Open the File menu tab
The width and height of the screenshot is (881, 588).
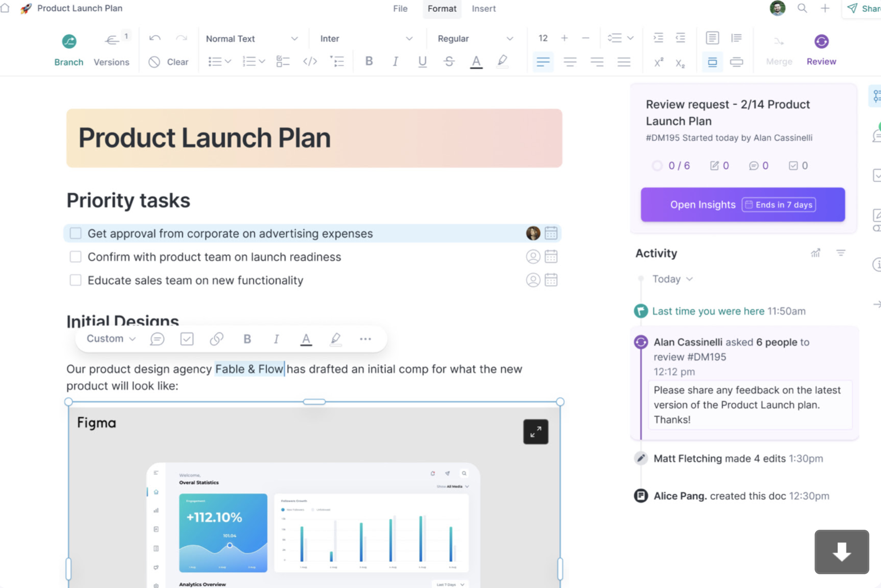(400, 8)
